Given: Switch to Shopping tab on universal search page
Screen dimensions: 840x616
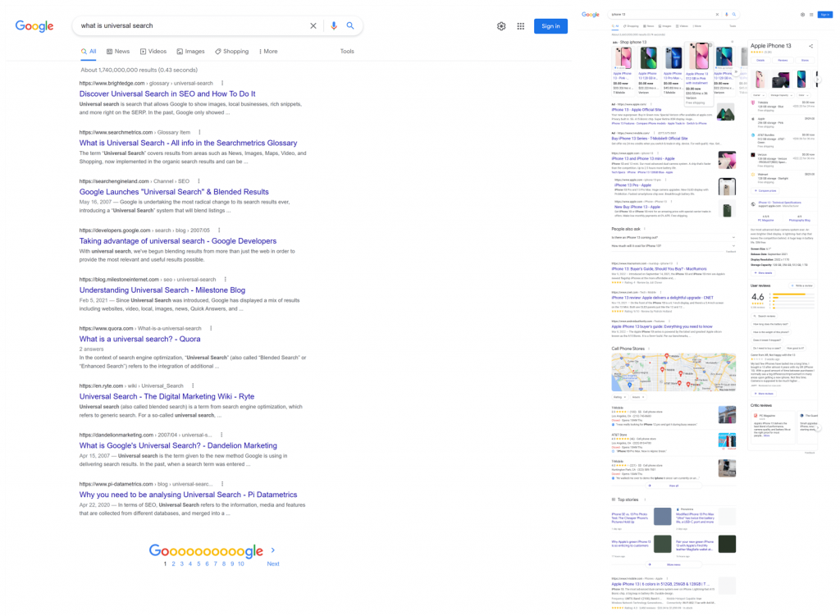Looking at the screenshot, I should (232, 52).
